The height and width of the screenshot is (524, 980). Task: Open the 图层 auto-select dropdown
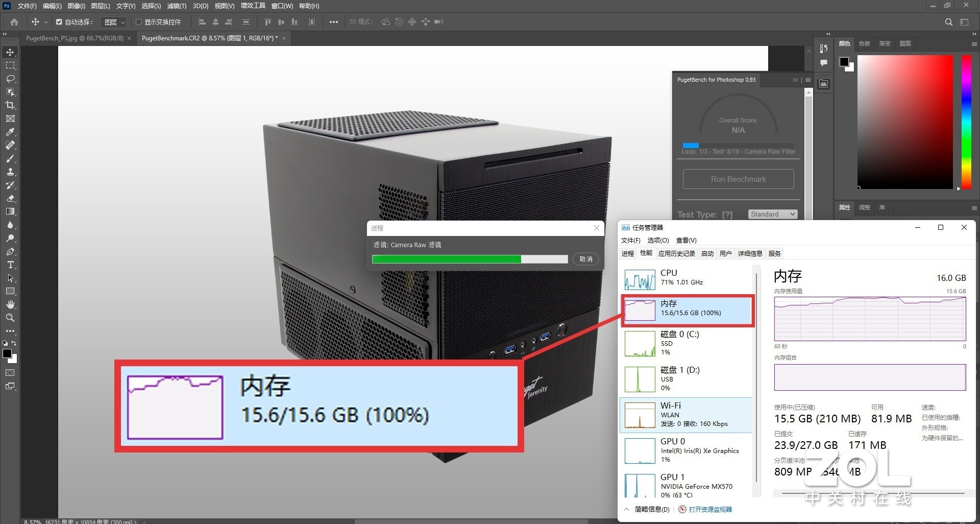click(114, 22)
